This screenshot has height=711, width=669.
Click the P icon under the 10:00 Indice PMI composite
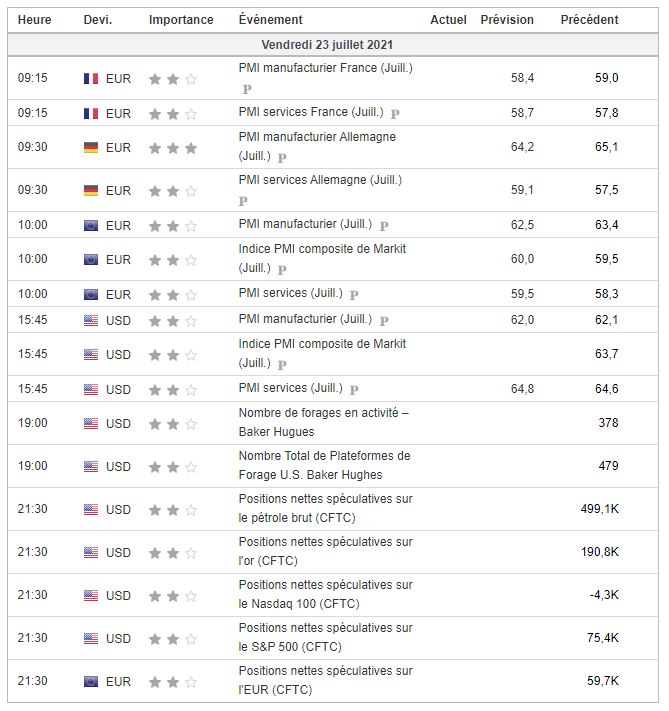point(282,269)
